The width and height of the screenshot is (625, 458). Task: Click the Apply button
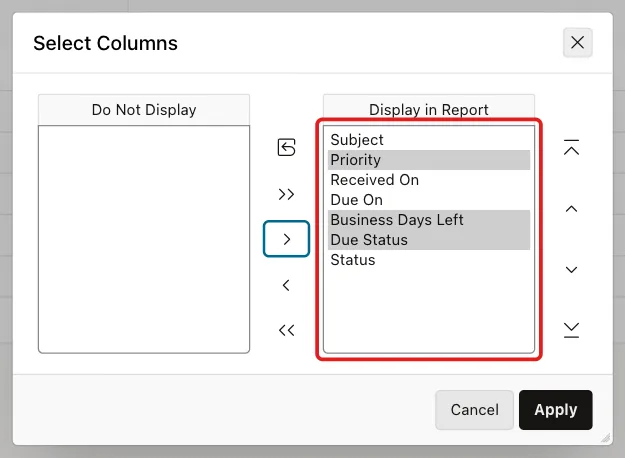(x=555, y=409)
